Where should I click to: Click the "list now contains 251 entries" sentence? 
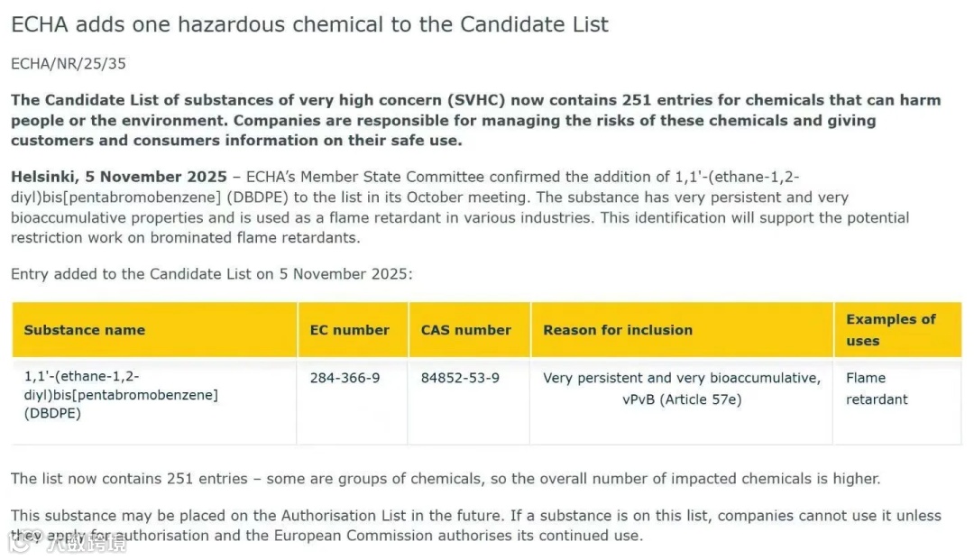coord(445,479)
